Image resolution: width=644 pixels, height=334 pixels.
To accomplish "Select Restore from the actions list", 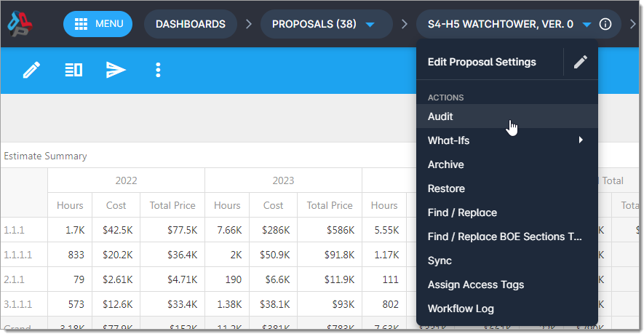I will point(446,188).
